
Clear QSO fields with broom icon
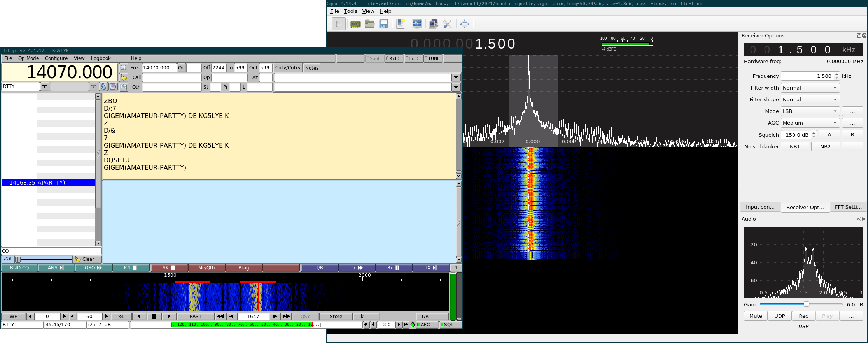pos(124,77)
